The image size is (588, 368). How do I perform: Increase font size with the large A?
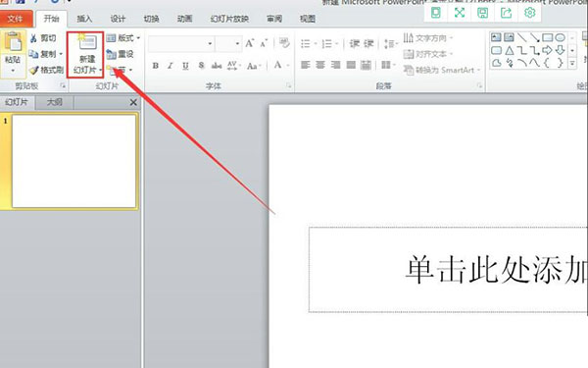point(250,43)
